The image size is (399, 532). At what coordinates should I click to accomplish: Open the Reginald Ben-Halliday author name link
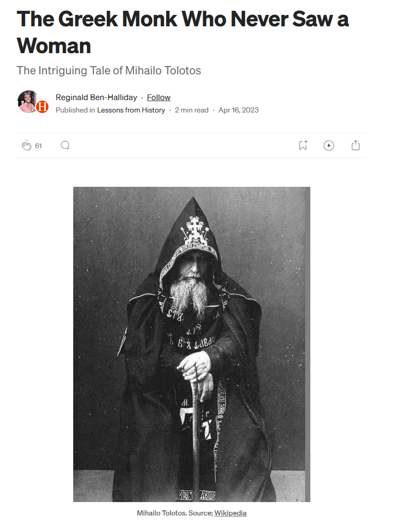pyautogui.click(x=96, y=98)
